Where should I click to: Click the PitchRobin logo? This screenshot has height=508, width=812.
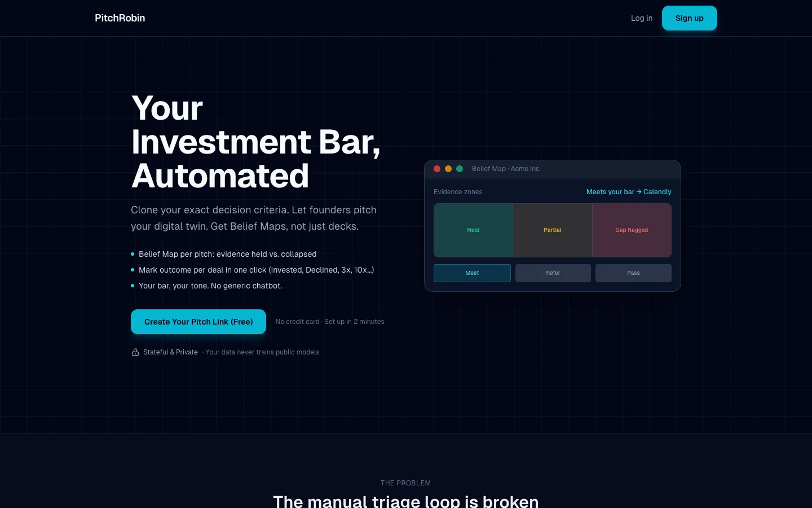tap(120, 18)
